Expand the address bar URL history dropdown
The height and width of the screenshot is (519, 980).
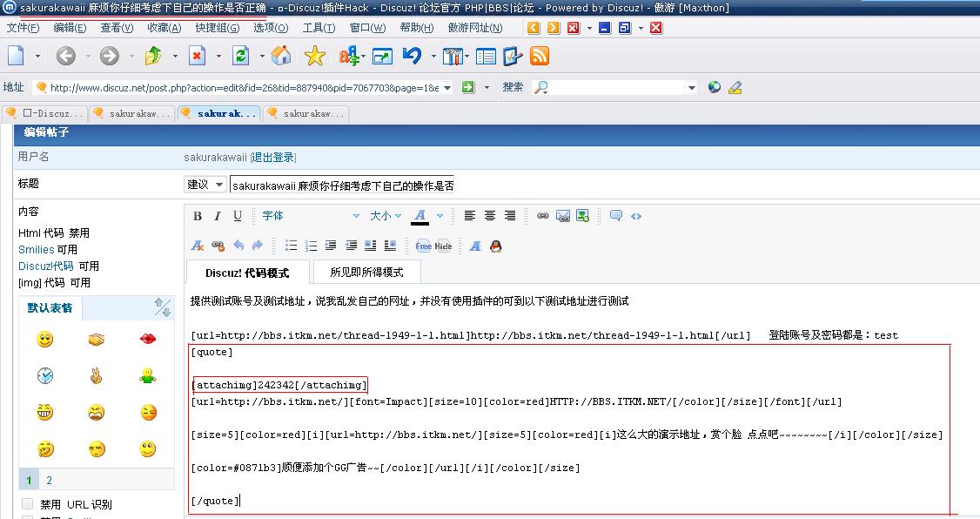pyautogui.click(x=447, y=88)
